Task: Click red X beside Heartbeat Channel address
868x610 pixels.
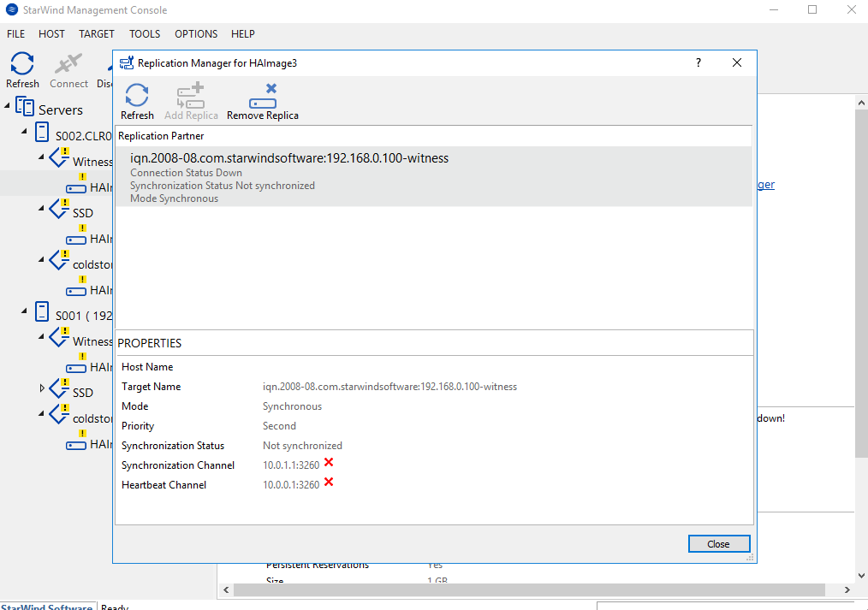Action: [329, 483]
